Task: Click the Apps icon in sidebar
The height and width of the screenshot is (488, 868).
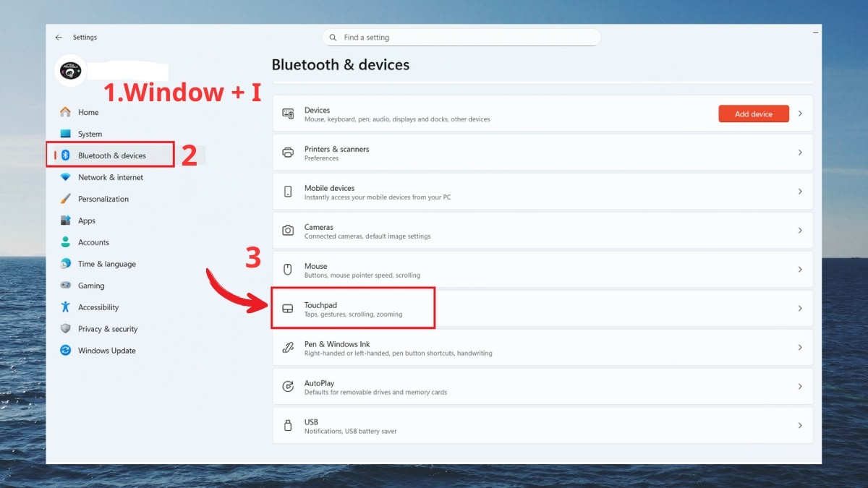Action: (66, 221)
